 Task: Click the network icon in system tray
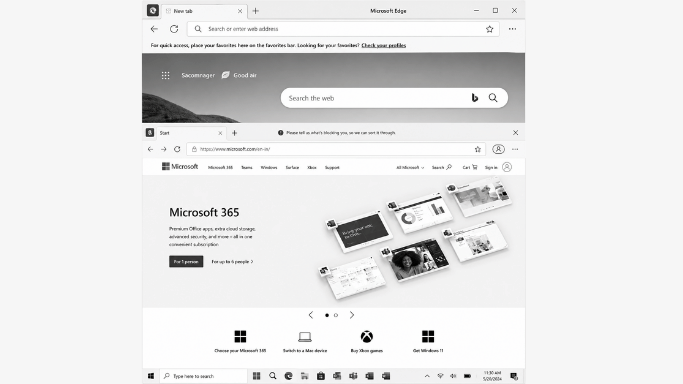coord(440,376)
